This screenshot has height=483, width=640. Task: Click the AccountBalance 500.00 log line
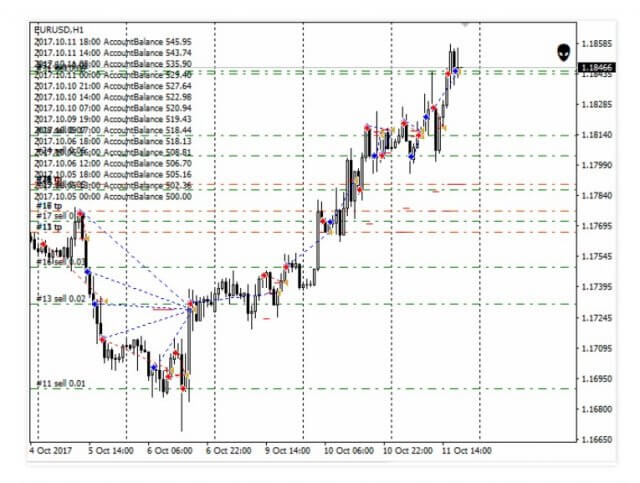pos(113,196)
